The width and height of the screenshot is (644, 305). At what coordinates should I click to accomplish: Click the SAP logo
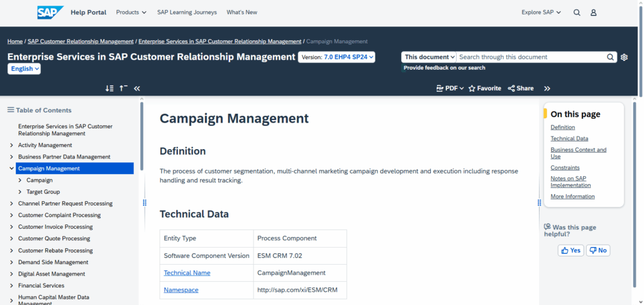(50, 13)
